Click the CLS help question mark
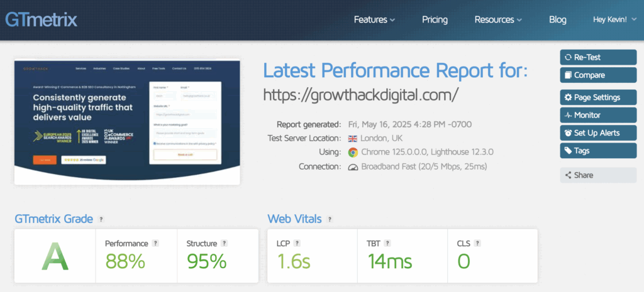 tap(477, 243)
